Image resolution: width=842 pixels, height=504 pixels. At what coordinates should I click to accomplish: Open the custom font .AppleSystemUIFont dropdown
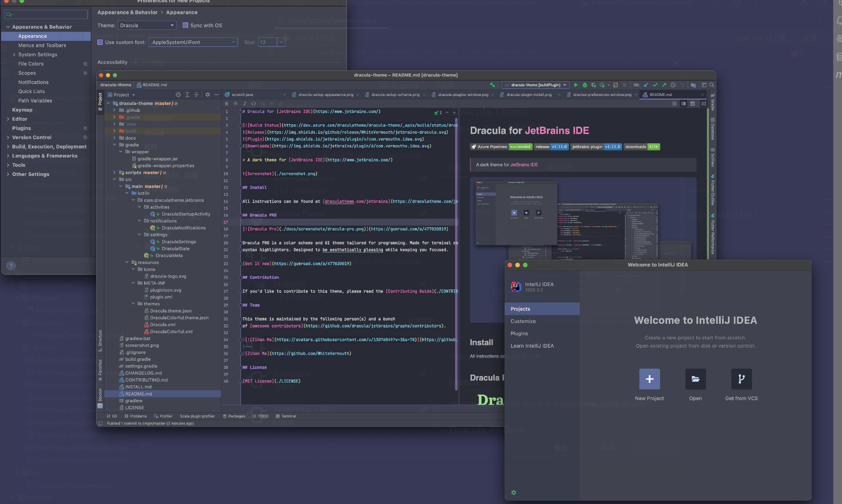[x=193, y=42]
